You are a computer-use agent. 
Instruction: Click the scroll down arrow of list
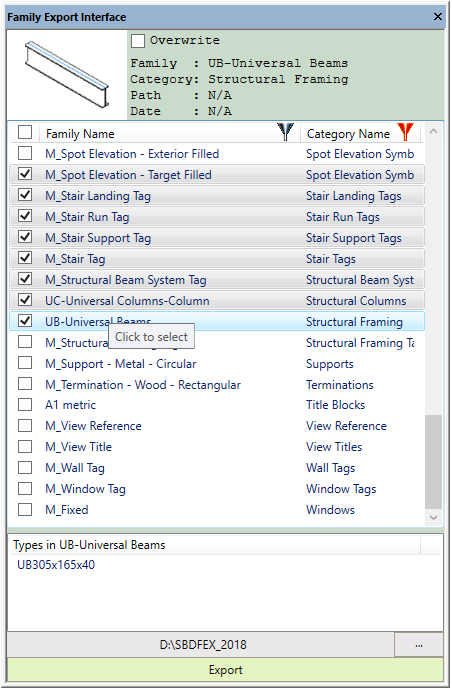[433, 517]
